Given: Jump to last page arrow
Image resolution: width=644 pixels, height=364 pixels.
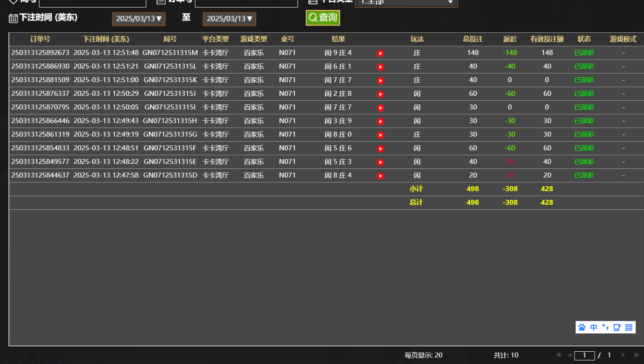Looking at the screenshot, I should (637, 355).
